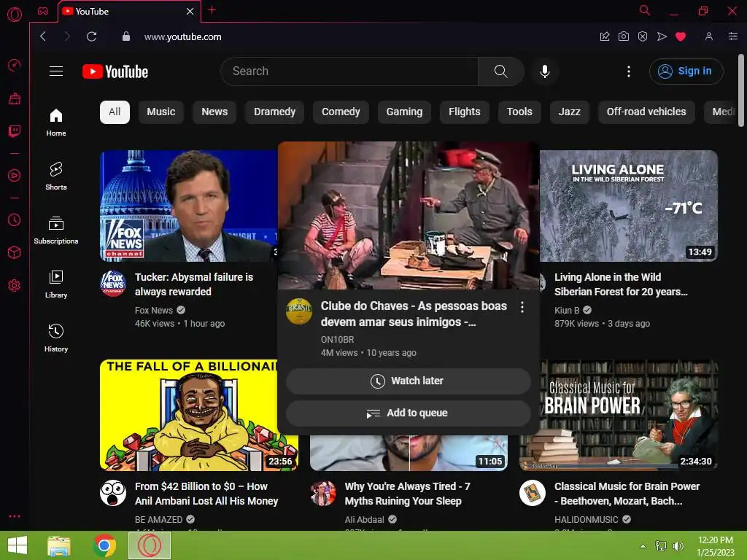Viewport: 747px width, 560px height.
Task: Open a new tab with plus button
Action: pos(212,10)
